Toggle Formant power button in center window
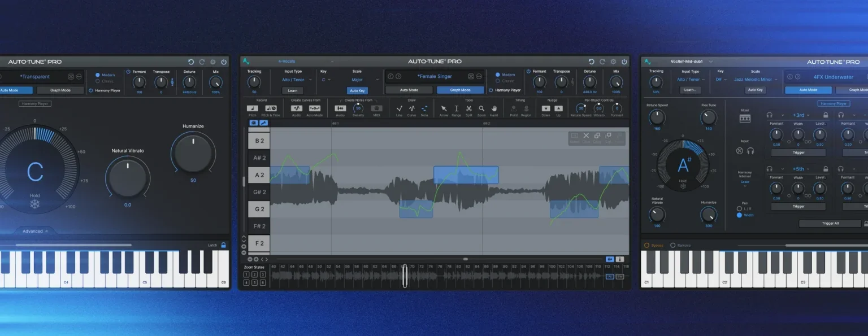Viewport: 868px width, 336px height. click(528, 71)
